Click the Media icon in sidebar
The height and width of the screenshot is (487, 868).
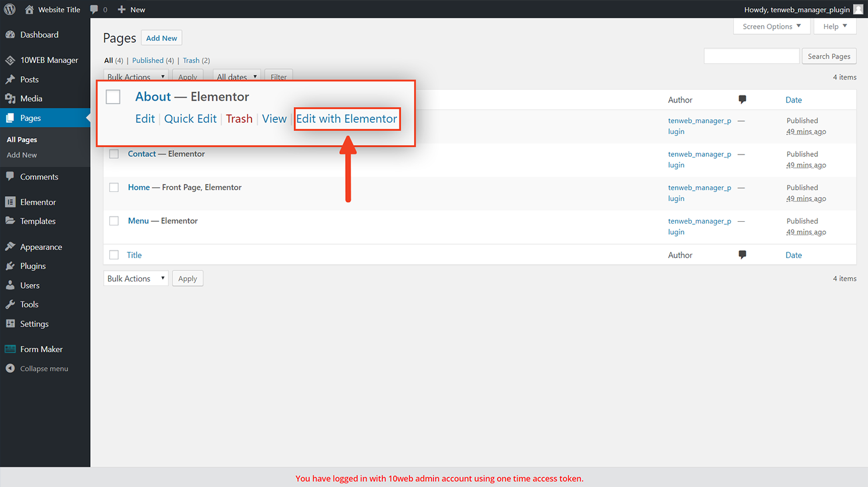click(x=10, y=99)
